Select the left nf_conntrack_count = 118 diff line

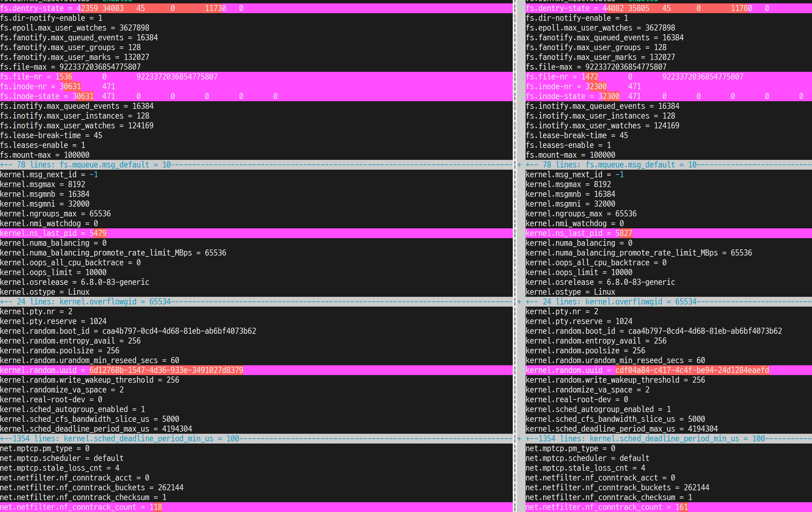coord(81,507)
